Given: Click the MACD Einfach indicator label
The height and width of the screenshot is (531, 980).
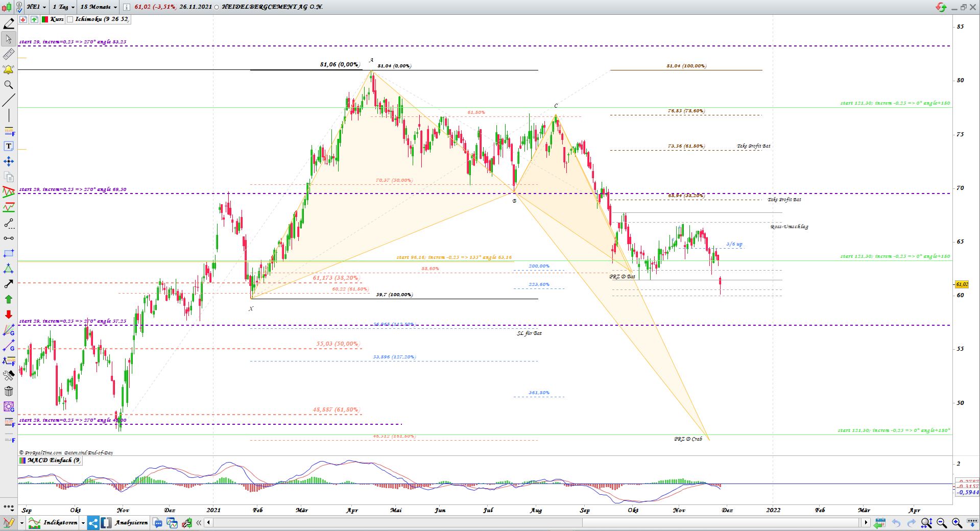Looking at the screenshot, I should pyautogui.click(x=54, y=461).
